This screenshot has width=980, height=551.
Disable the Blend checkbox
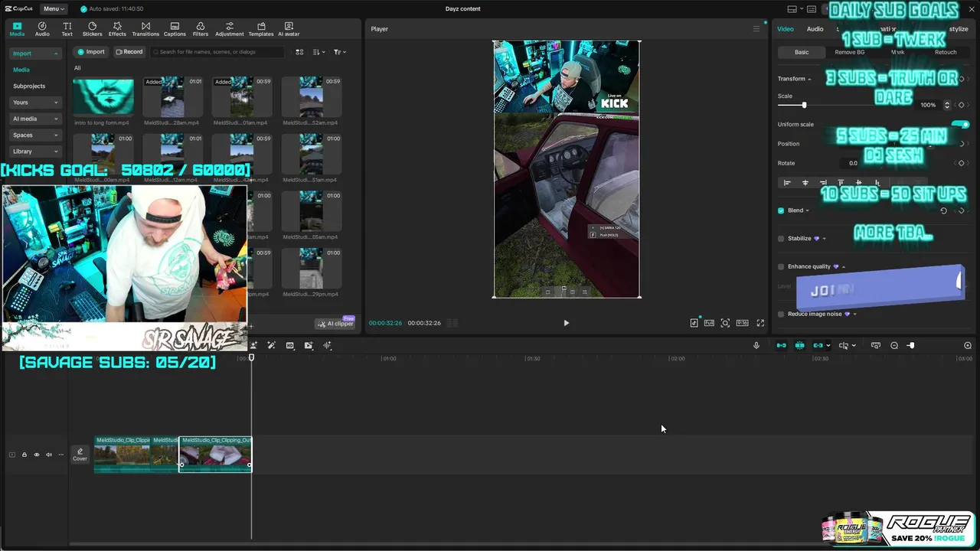(781, 210)
